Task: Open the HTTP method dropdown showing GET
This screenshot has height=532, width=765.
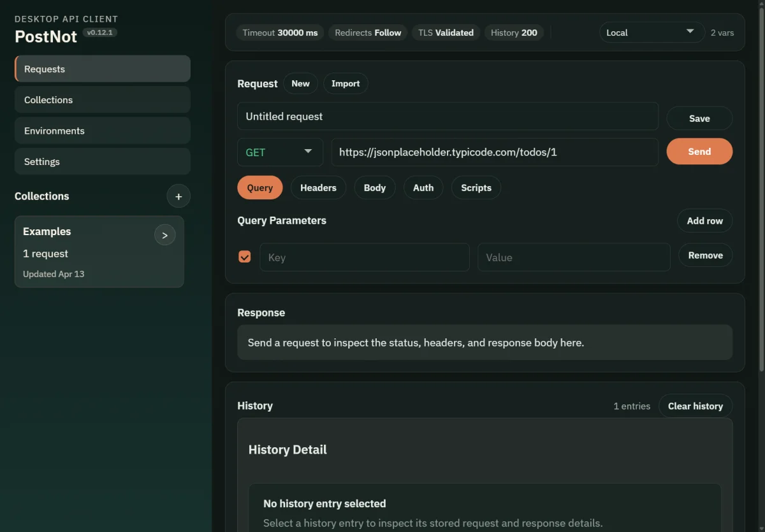Action: (x=279, y=152)
